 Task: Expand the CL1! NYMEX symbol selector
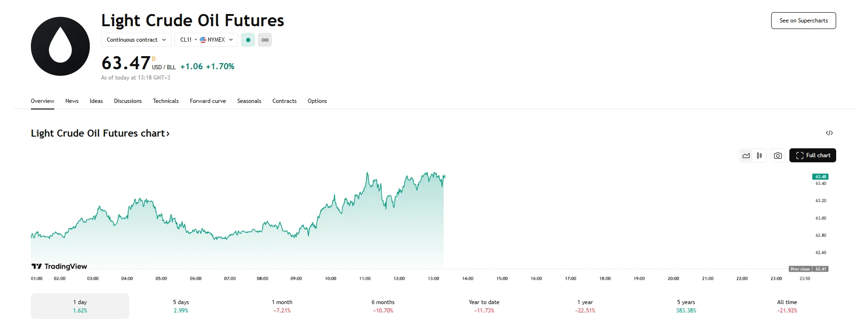(x=206, y=40)
